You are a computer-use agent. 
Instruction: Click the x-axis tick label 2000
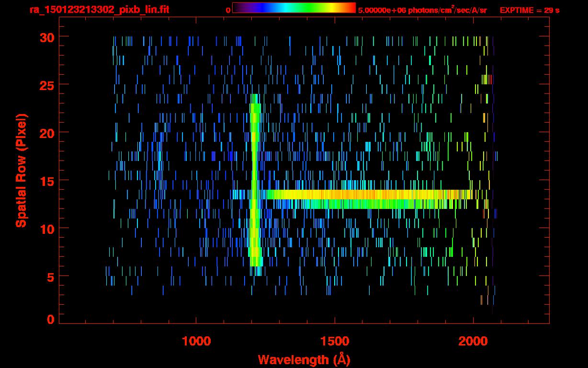[473, 341]
